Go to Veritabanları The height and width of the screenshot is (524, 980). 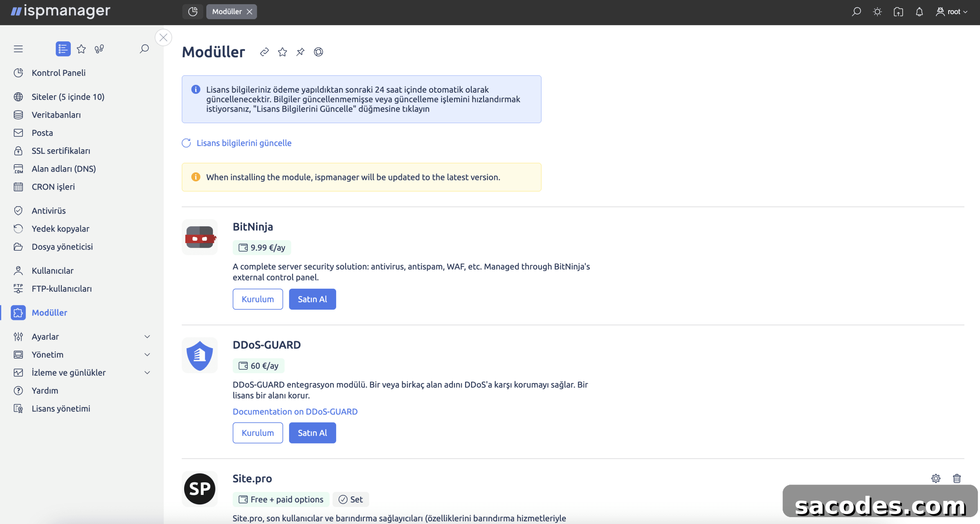(56, 115)
